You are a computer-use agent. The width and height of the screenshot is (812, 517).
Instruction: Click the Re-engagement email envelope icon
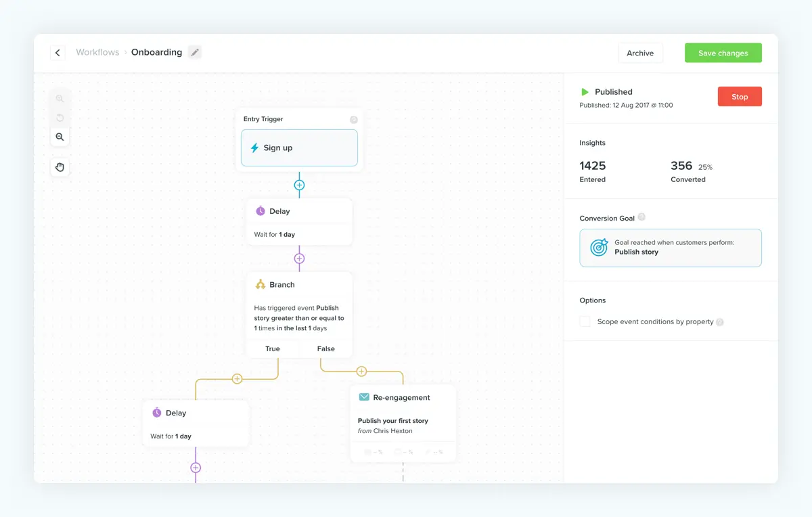364,397
